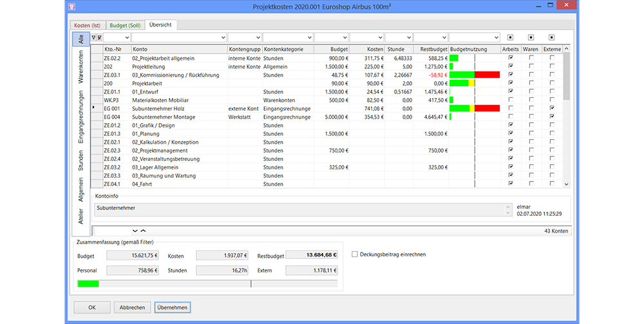This screenshot has height=324, width=644.
Task: Click the clear filter red-X funnel icon
Action: [99, 37]
